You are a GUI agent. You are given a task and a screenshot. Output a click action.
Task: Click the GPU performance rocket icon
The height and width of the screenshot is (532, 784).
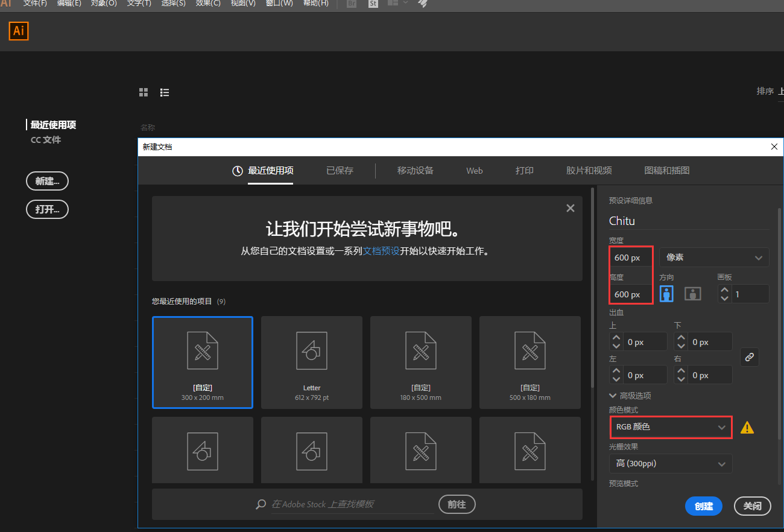point(423,3)
